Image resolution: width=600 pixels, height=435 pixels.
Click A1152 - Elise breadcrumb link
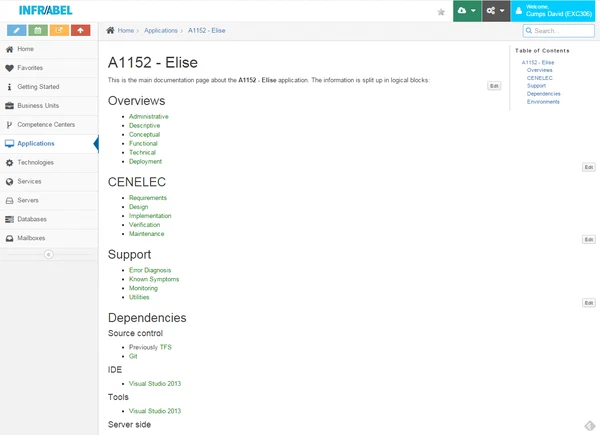point(207,30)
